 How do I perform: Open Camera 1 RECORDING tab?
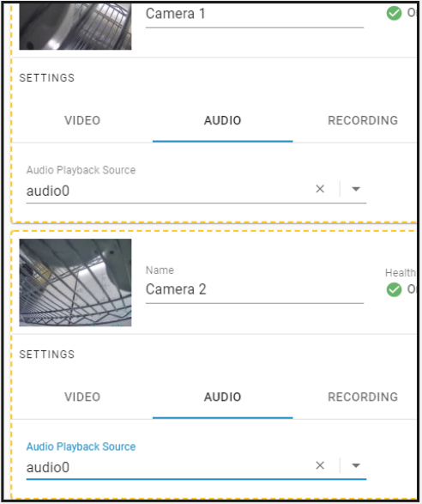pyautogui.click(x=363, y=120)
